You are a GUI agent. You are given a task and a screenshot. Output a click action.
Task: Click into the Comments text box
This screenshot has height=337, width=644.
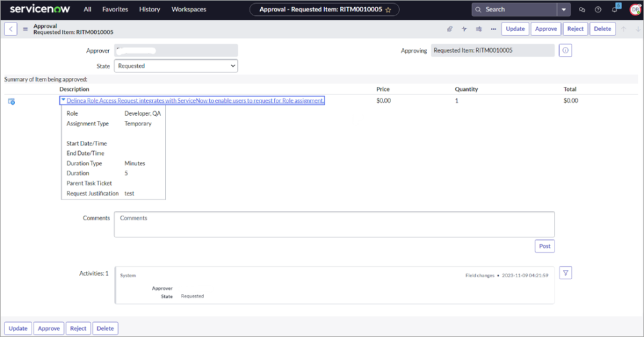click(334, 224)
